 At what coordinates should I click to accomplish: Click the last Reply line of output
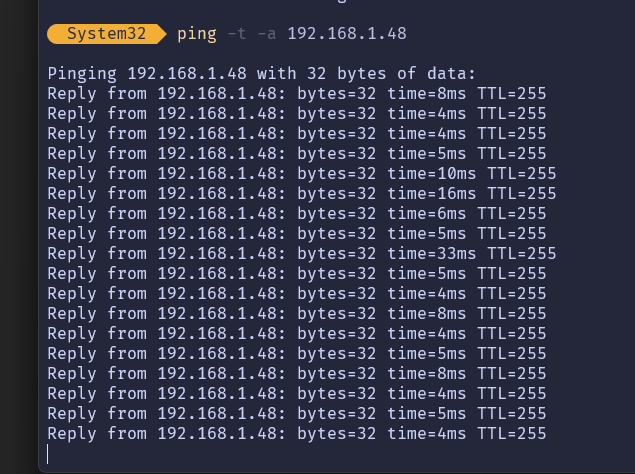pyautogui.click(x=296, y=433)
